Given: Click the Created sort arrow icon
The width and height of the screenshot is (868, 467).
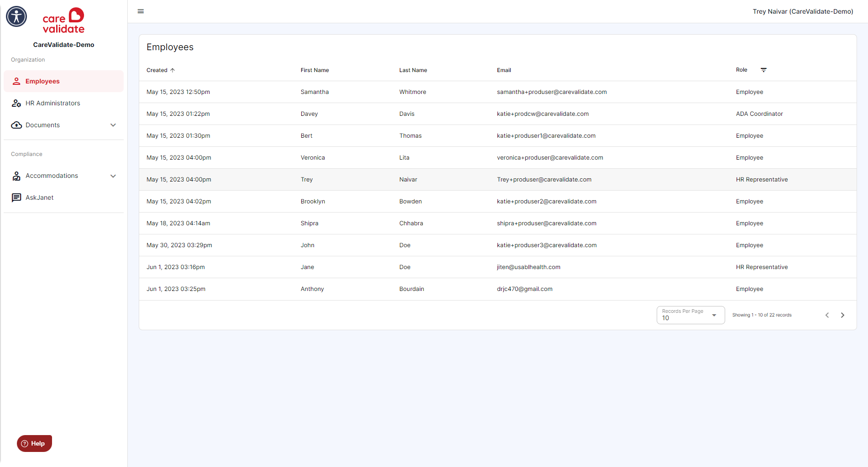Looking at the screenshot, I should point(173,70).
